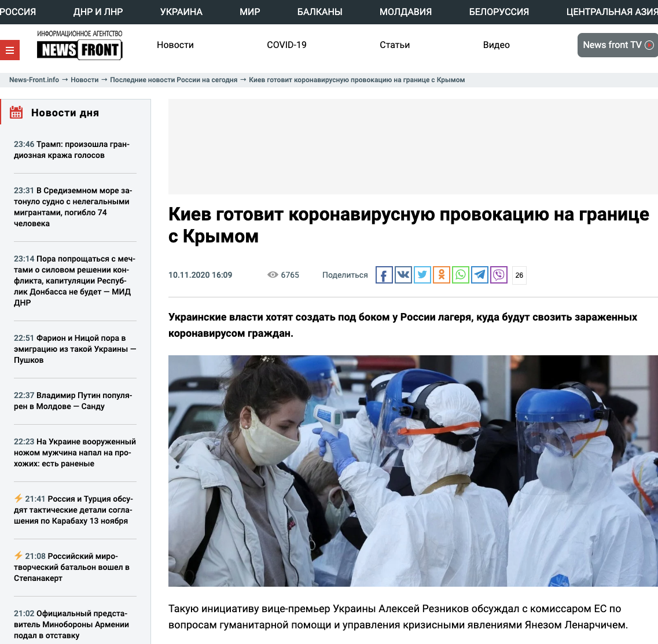Viewport: 658px width, 644px height.
Task: Click News-Front.info breadcrumb link
Action: click(34, 80)
